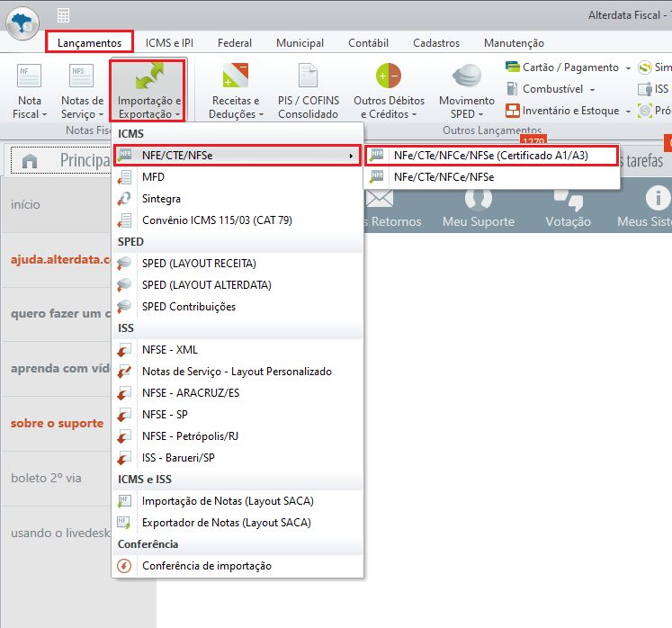
Task: Click the aprenda com vídeos link
Action: pyautogui.click(x=60, y=369)
